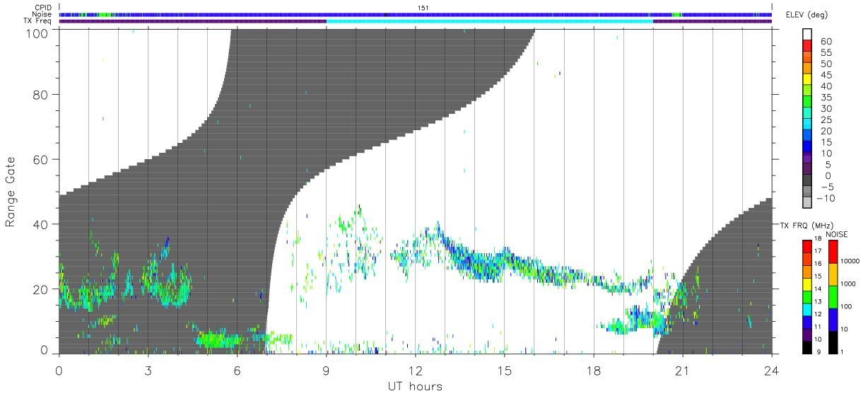Click the TX Freq row label
Image resolution: width=868 pixels, height=401 pixels.
[37, 21]
